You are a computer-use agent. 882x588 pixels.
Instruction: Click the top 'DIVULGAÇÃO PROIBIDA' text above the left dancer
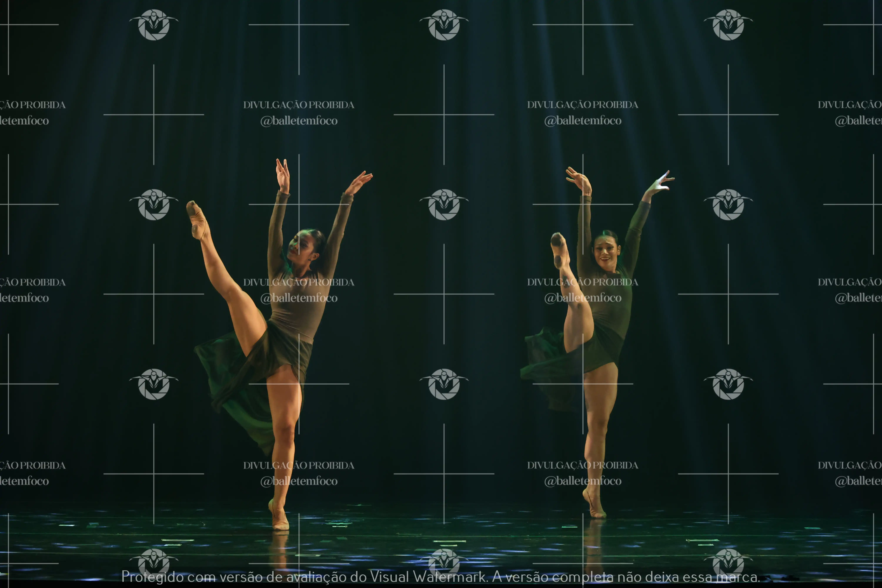[x=299, y=105]
